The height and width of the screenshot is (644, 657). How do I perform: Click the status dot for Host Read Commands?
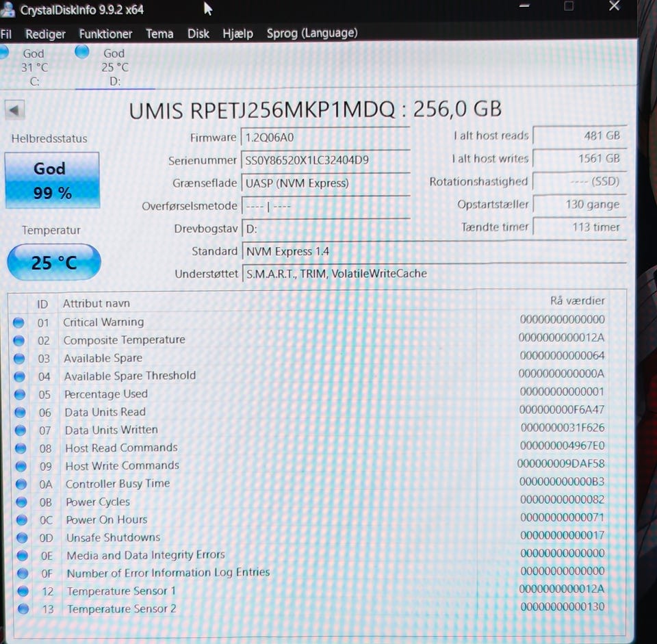click(x=21, y=448)
